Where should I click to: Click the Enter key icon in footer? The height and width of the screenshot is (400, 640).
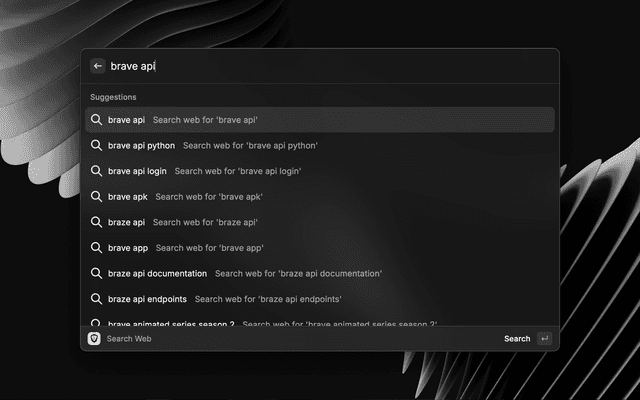pos(544,338)
